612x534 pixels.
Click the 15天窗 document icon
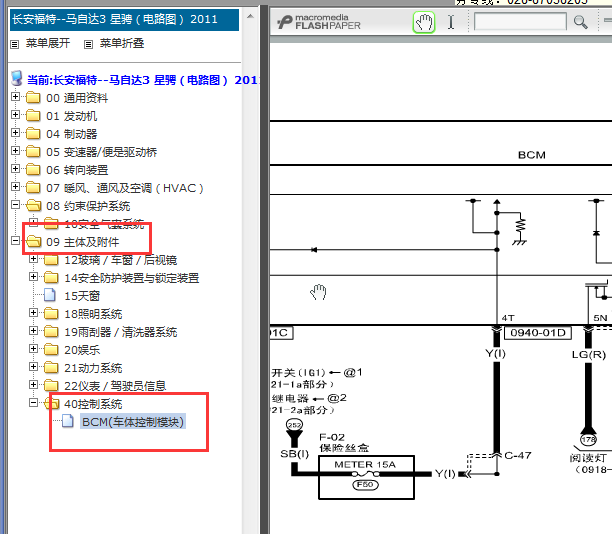(50, 295)
